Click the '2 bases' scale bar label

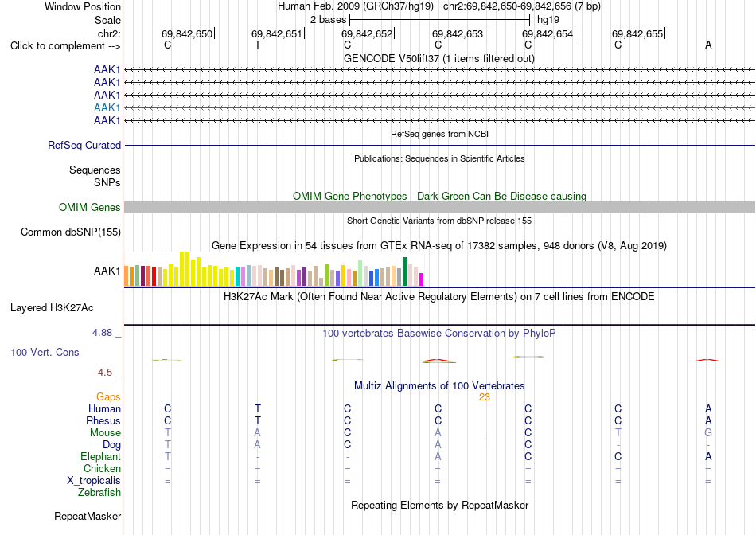pos(329,20)
